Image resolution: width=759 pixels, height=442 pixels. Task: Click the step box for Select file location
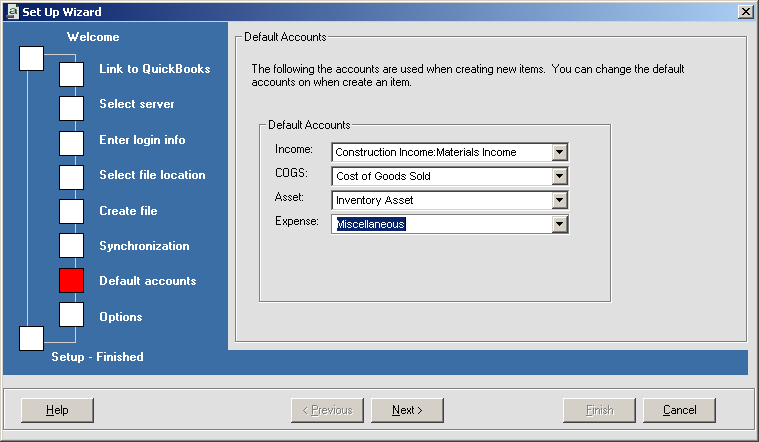[72, 177]
